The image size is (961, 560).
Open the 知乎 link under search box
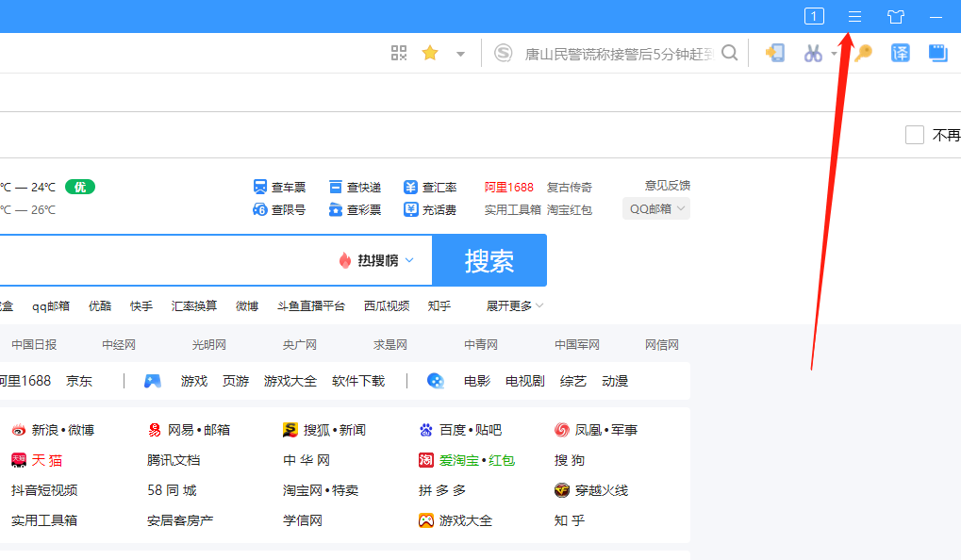[439, 305]
